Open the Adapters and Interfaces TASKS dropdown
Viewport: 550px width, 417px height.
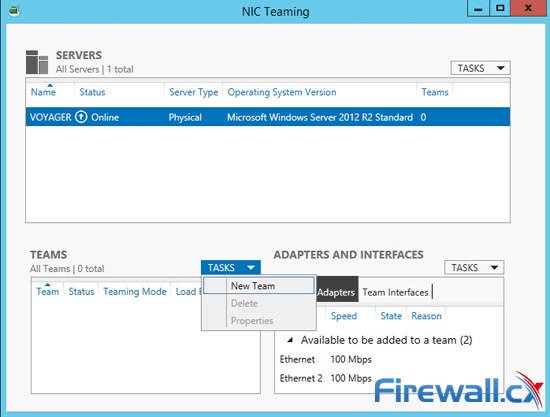(474, 268)
